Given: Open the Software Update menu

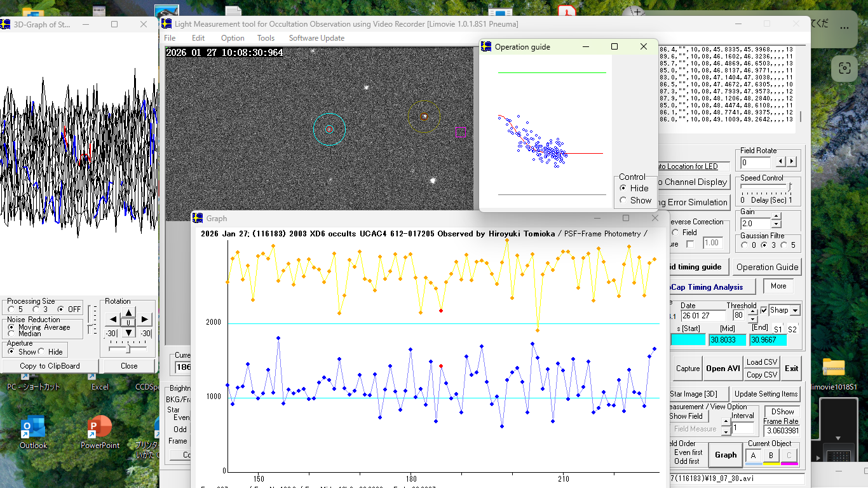Looking at the screenshot, I should click(316, 38).
